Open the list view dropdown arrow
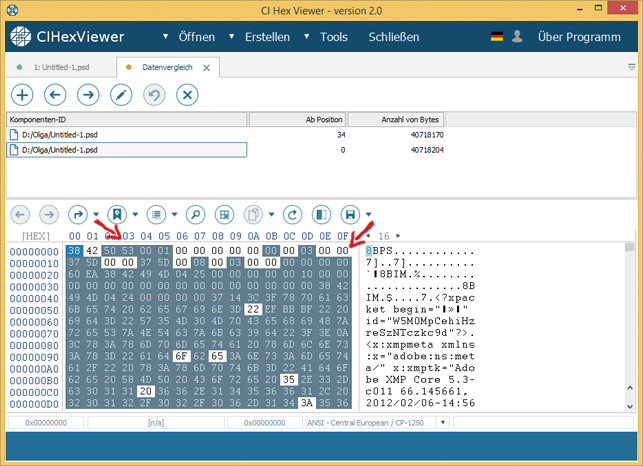Screen dimensions: 643x466 coord(174,214)
